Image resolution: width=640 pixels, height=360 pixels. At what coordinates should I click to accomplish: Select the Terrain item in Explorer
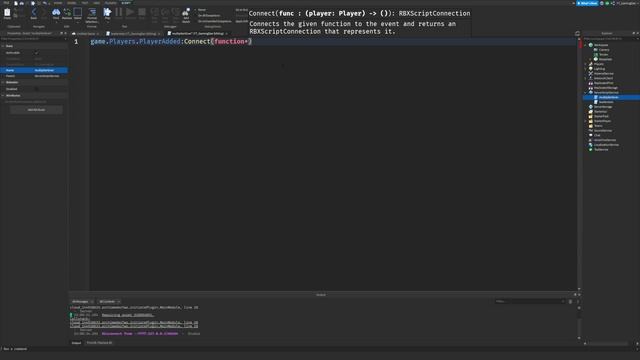[x=603, y=54]
